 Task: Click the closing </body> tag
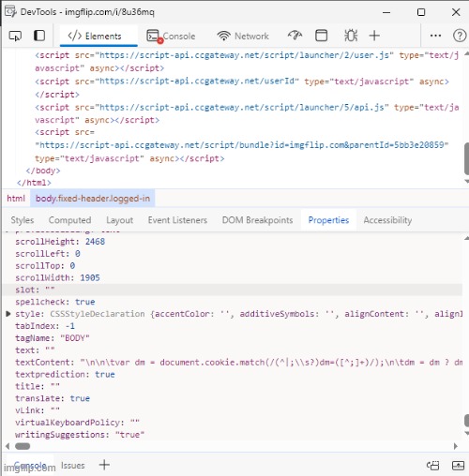(x=43, y=171)
